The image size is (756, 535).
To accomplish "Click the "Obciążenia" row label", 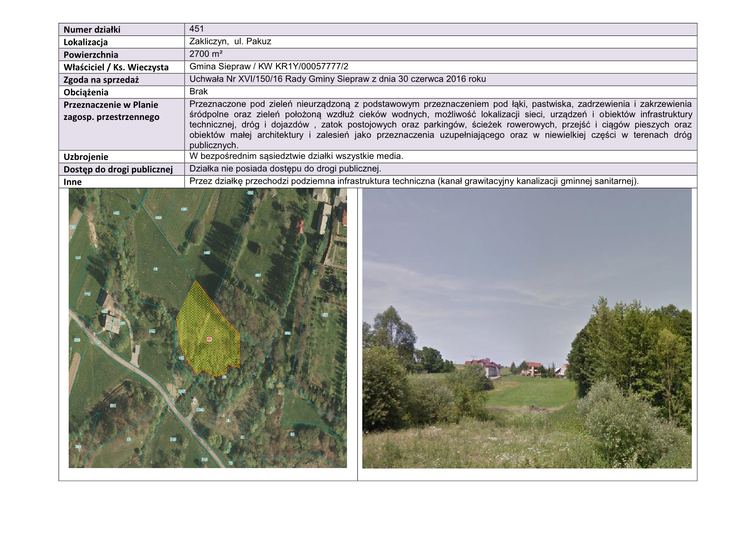I will [86, 93].
